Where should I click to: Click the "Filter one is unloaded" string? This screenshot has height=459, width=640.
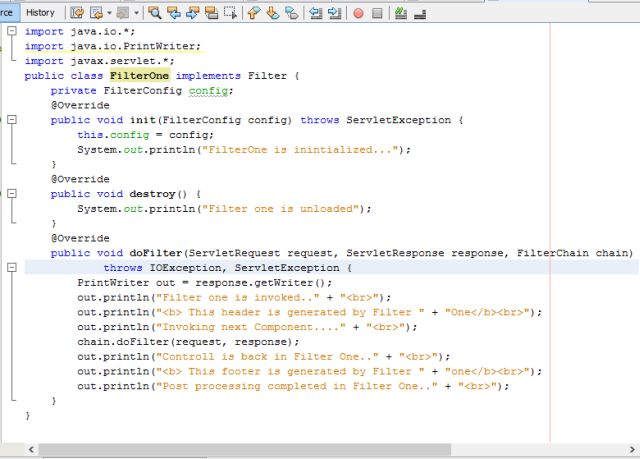click(280, 209)
